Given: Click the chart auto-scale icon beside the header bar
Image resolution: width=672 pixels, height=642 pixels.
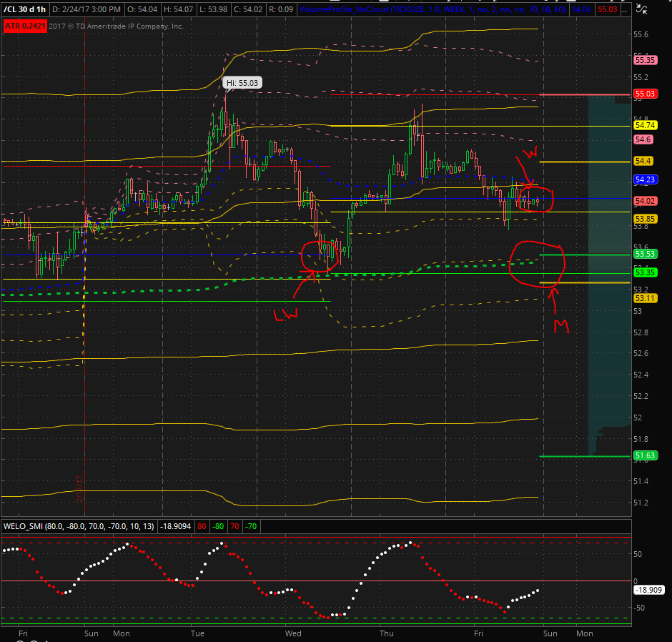Looking at the screenshot, I should pyautogui.click(x=641, y=9).
